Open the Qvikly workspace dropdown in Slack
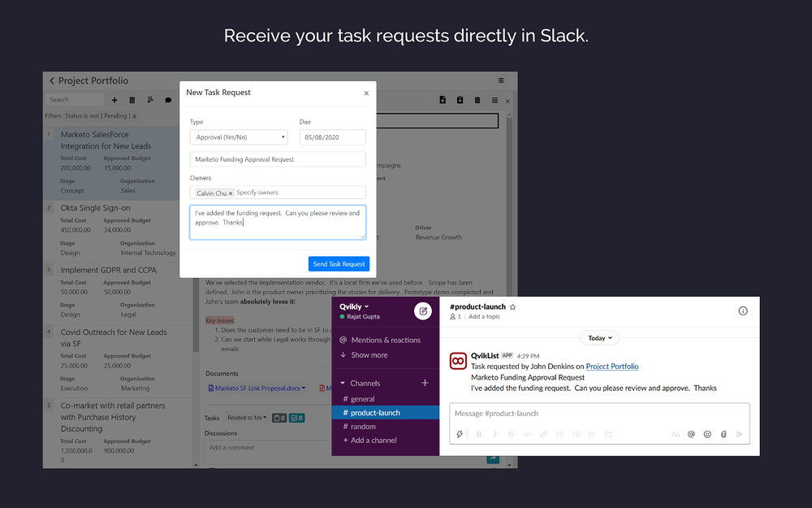Viewport: 812px width, 508px height. [354, 307]
